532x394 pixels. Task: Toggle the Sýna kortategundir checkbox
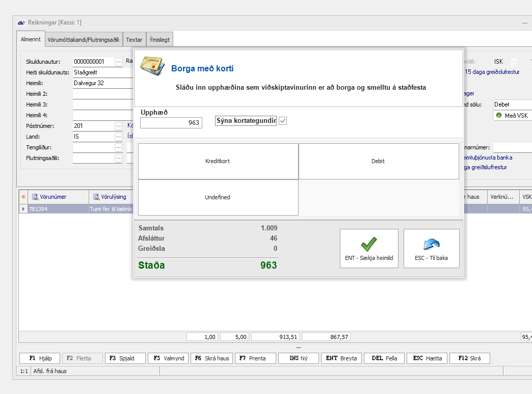(283, 121)
